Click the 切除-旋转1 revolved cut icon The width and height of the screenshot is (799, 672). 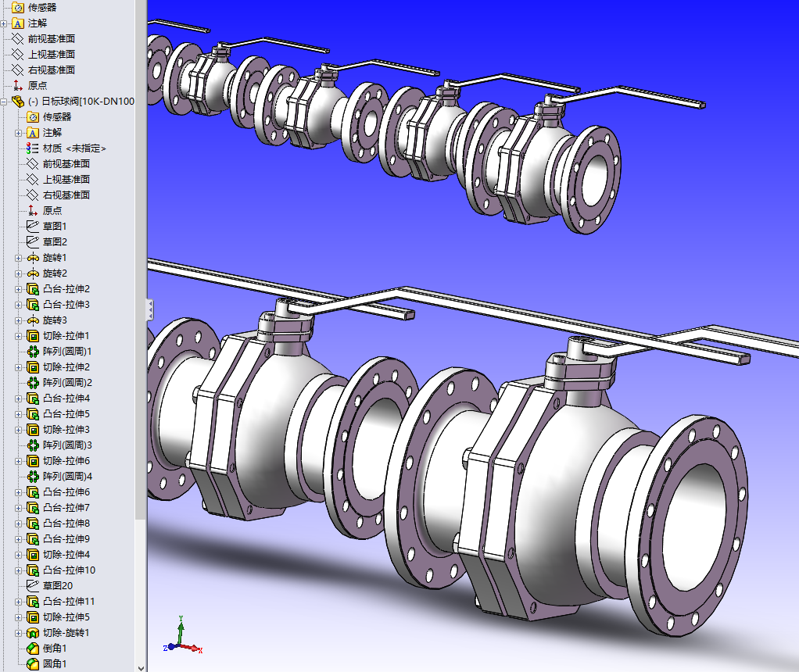[x=33, y=633]
